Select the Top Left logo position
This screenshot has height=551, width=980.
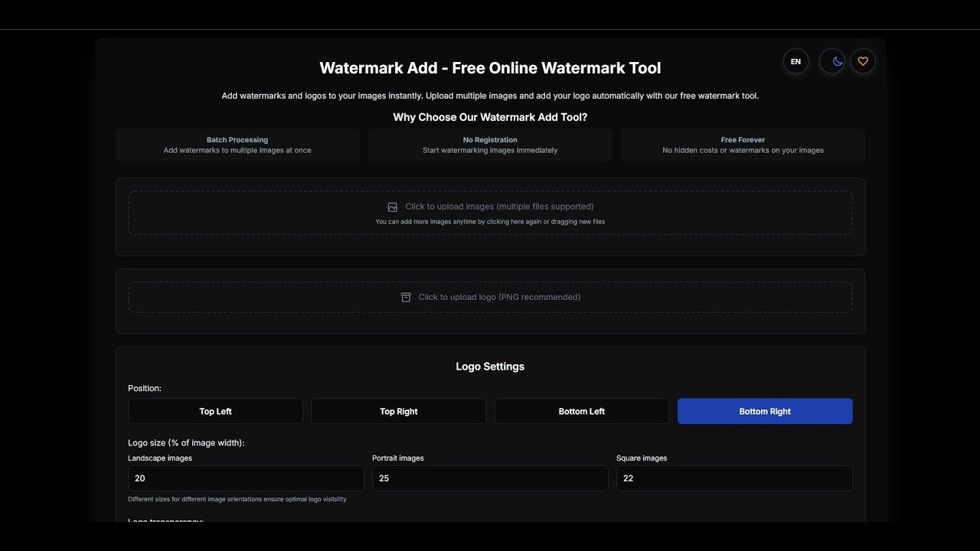click(x=215, y=411)
